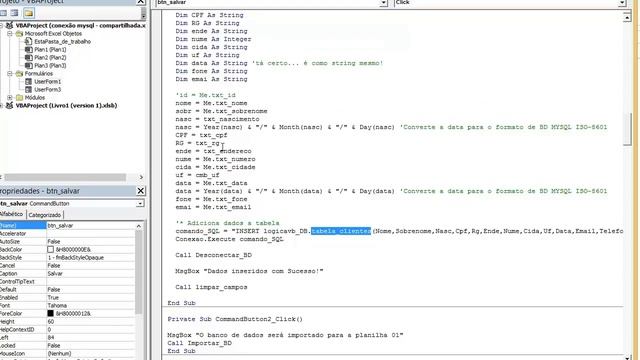Switch to the Categorizado properties tab
The width and height of the screenshot is (640, 360).
(45, 215)
